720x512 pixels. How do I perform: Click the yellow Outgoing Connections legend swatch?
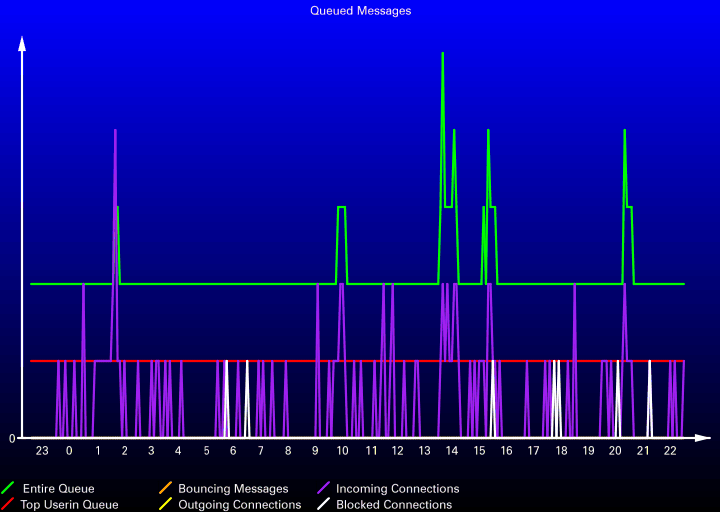click(x=166, y=505)
